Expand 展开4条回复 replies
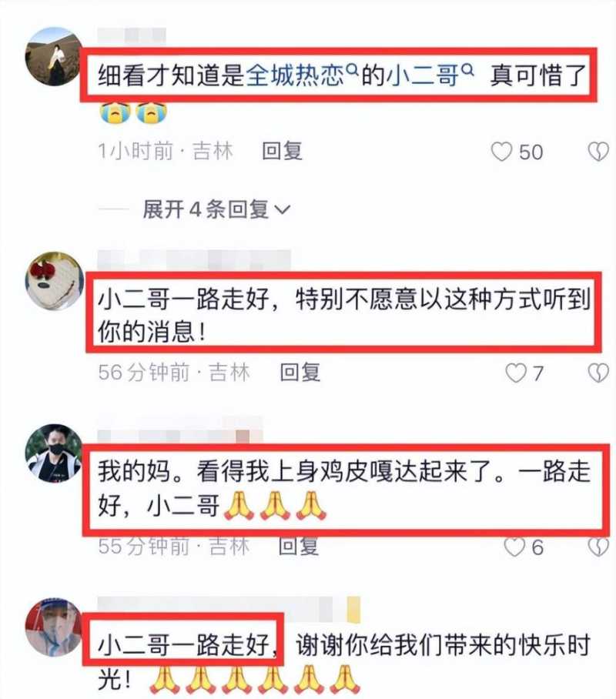The width and height of the screenshot is (616, 699). coord(216,209)
